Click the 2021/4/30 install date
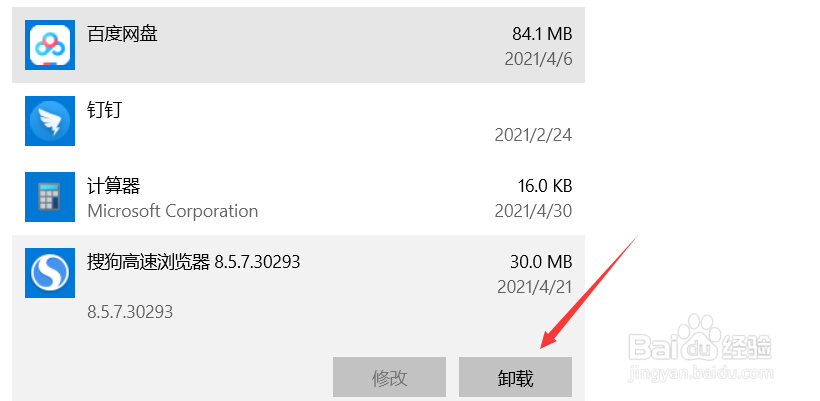Viewport: 820px width, 401px height. 533,211
